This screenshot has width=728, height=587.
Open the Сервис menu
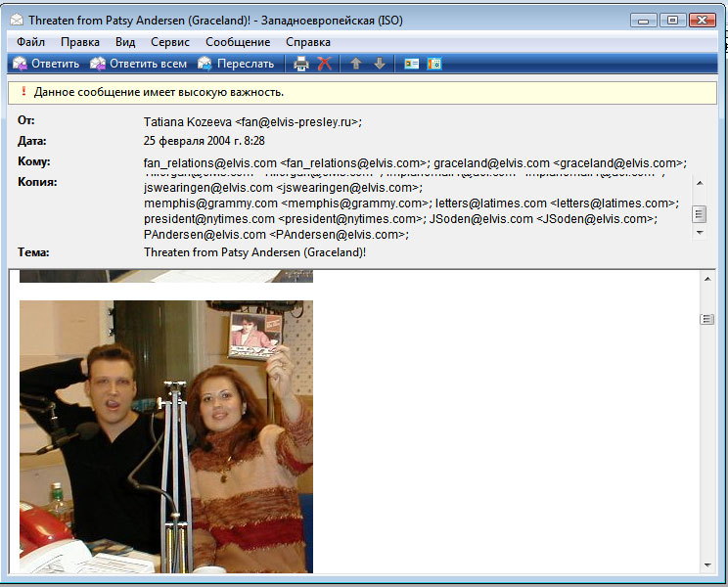(170, 42)
